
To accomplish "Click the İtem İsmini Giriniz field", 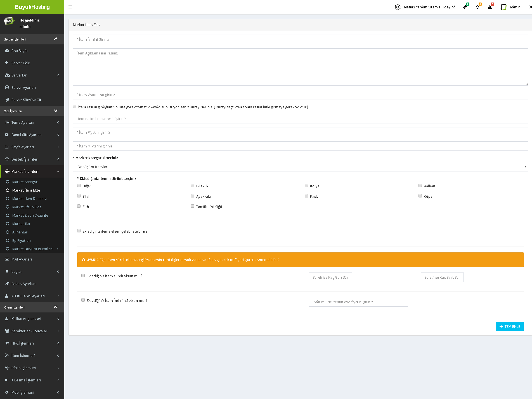I will coord(300,39).
